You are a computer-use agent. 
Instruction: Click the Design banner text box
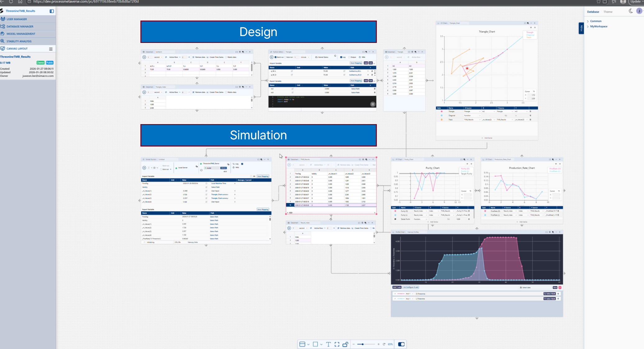click(258, 32)
